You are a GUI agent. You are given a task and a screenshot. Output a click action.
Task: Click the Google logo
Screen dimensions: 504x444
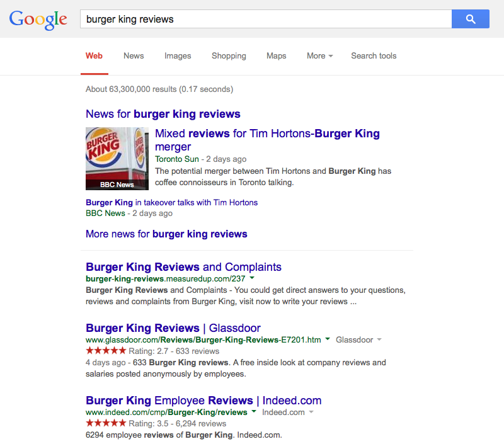[38, 20]
